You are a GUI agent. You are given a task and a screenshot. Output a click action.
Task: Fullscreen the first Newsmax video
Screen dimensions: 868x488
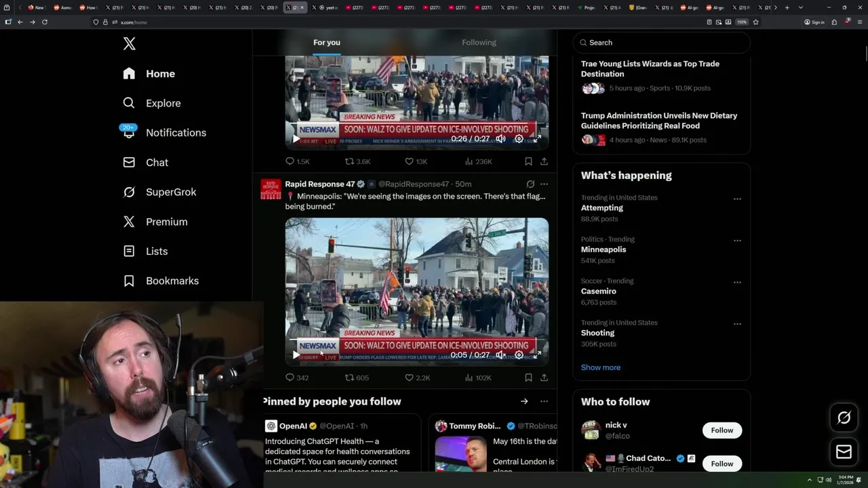pos(537,139)
